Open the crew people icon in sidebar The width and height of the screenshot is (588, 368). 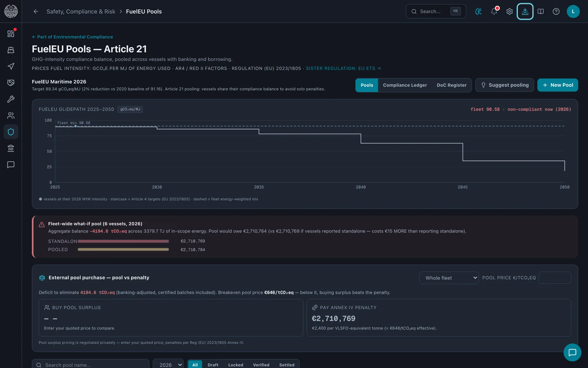coord(11,116)
